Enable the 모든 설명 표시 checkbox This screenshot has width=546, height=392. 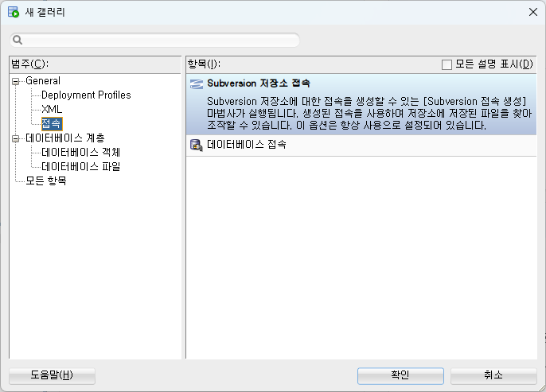pos(447,64)
